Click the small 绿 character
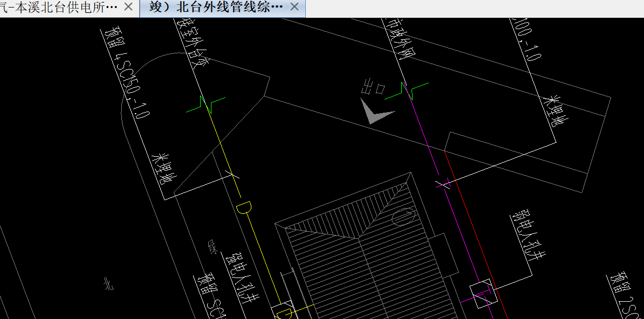This screenshot has height=319, width=644. tap(213, 247)
